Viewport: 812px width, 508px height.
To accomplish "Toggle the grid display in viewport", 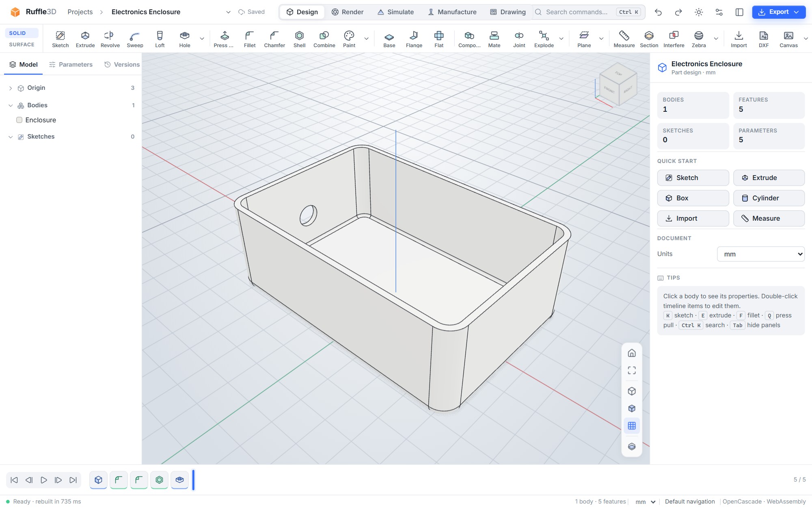I will click(632, 426).
